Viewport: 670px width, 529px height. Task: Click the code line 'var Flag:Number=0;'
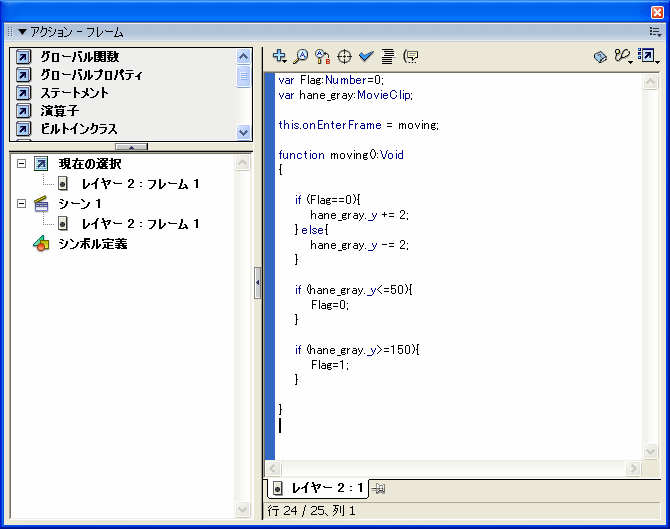coord(331,80)
